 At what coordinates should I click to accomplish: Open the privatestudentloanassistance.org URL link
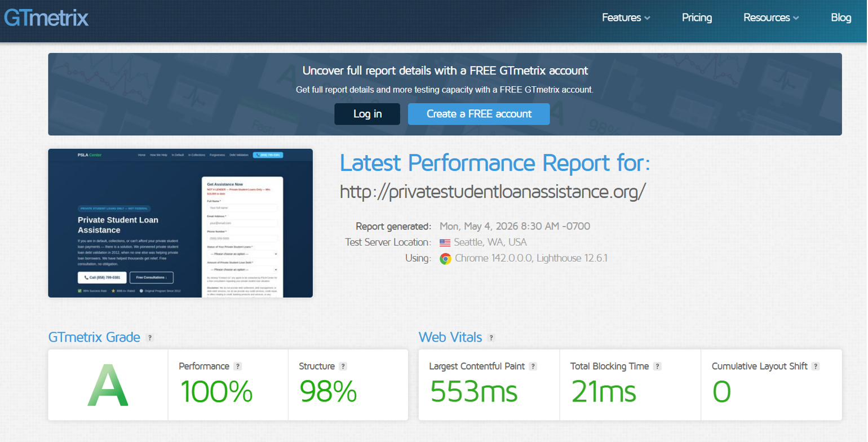click(x=493, y=192)
